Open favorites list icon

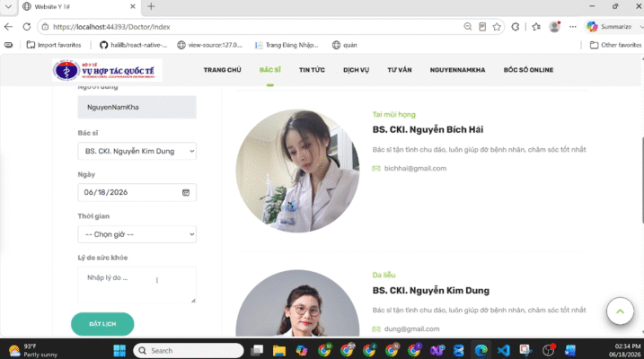(x=536, y=27)
